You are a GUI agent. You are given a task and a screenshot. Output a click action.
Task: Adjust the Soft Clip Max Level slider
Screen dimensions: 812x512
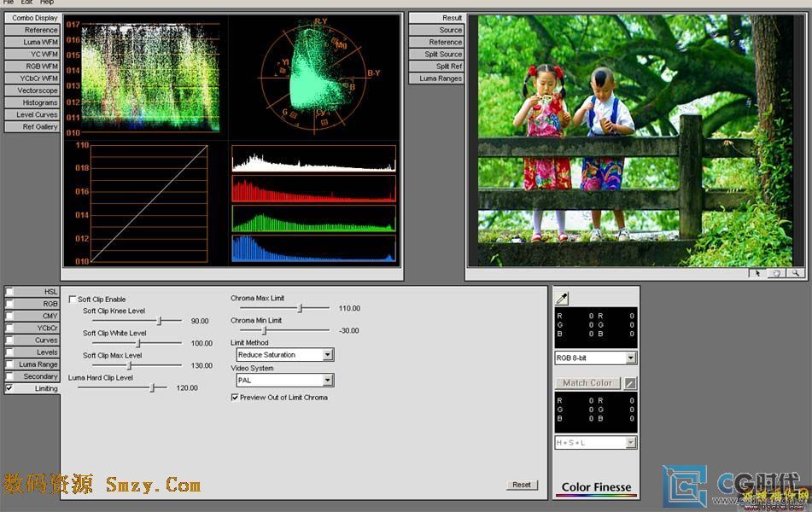point(130,365)
